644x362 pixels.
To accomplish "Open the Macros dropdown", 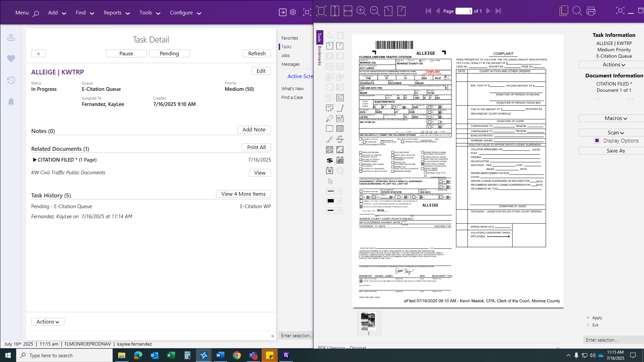I will coord(615,118).
